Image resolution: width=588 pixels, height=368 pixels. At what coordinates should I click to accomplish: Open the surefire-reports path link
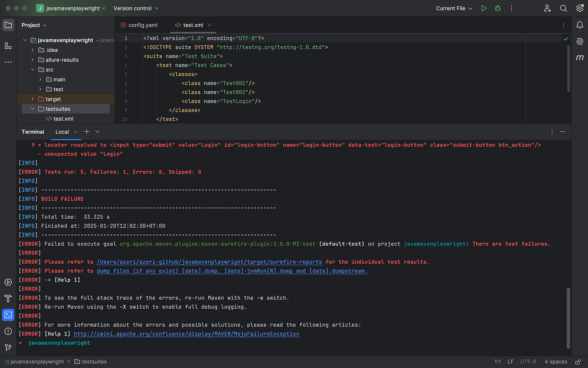[x=209, y=262]
